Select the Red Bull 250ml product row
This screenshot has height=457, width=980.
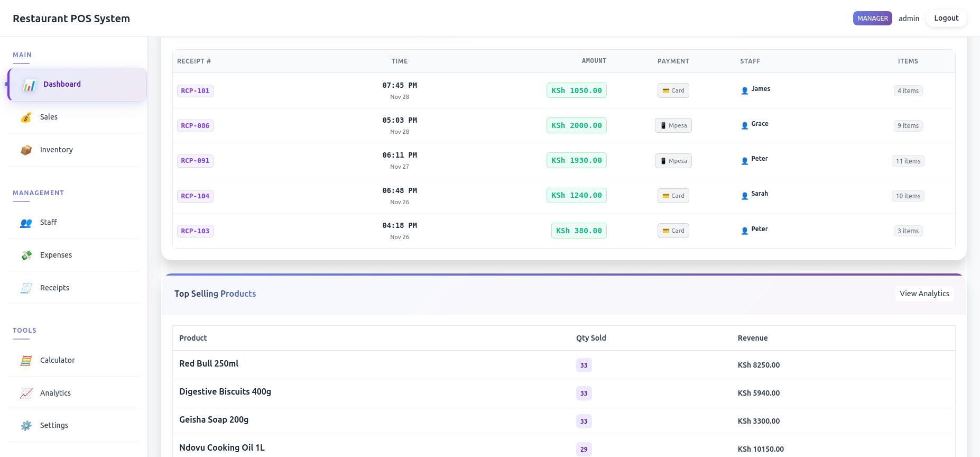coord(564,365)
